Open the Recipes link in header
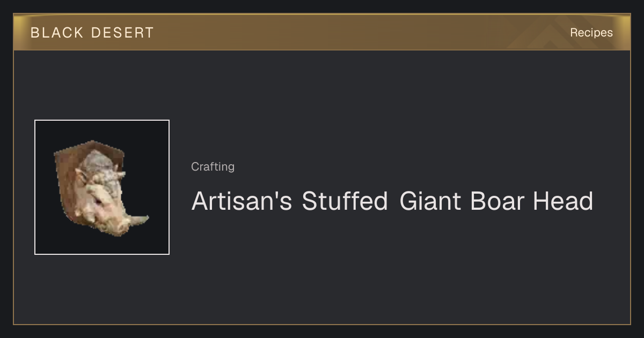Screen dimensions: 644x338 click(x=591, y=33)
